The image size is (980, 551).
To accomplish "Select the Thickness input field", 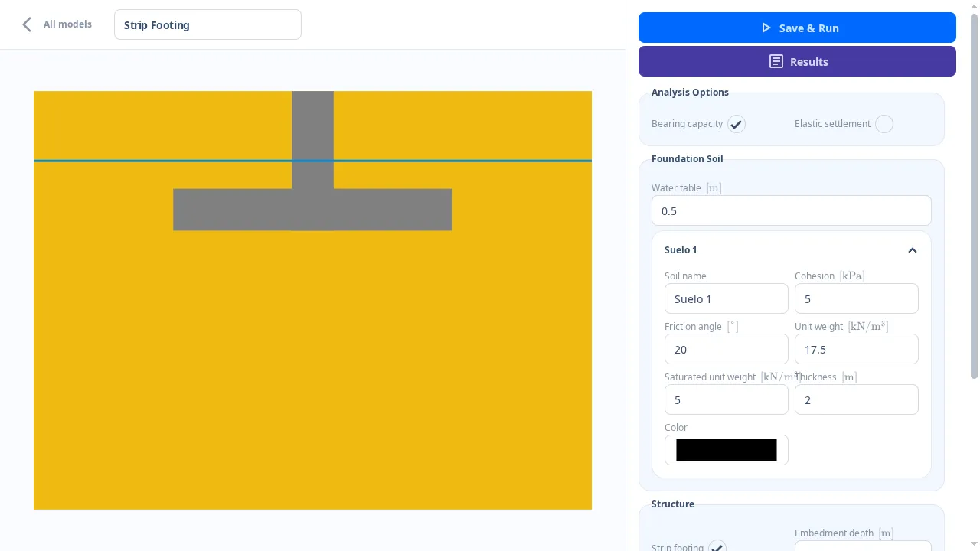I will click(x=857, y=399).
